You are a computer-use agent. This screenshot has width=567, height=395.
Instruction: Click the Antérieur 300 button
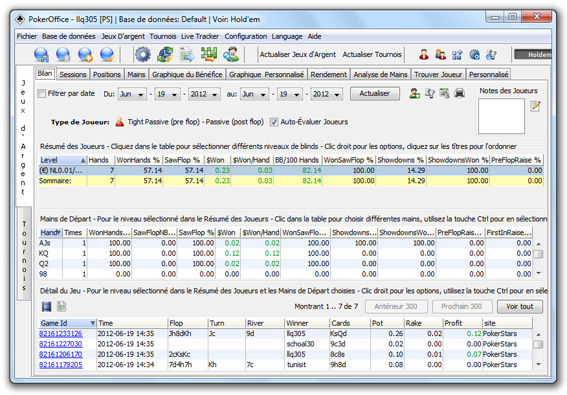(396, 306)
